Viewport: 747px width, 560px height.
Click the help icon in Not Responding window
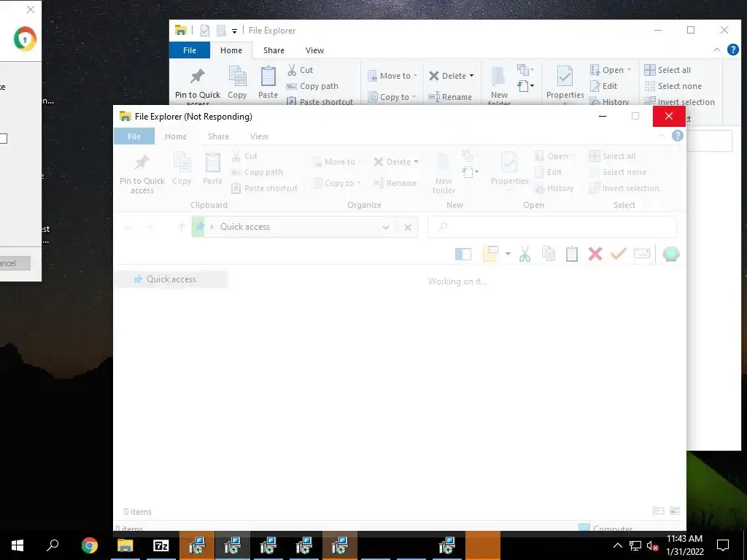(x=678, y=136)
